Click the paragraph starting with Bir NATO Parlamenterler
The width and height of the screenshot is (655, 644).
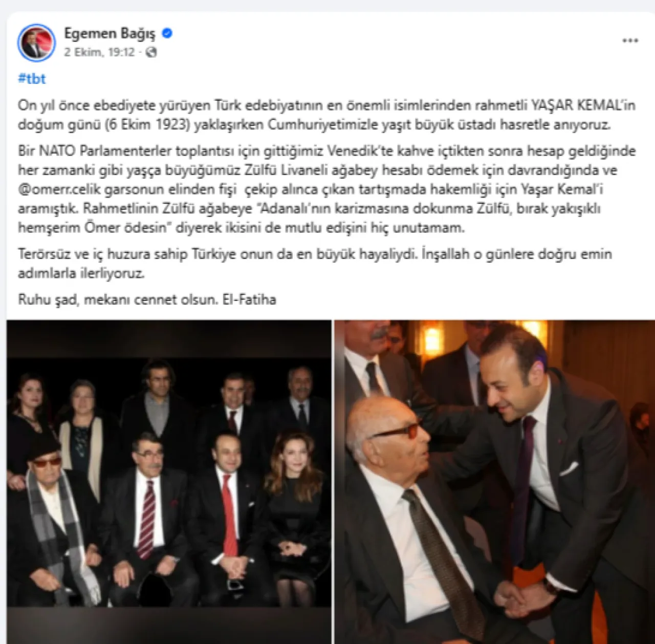[x=326, y=189]
